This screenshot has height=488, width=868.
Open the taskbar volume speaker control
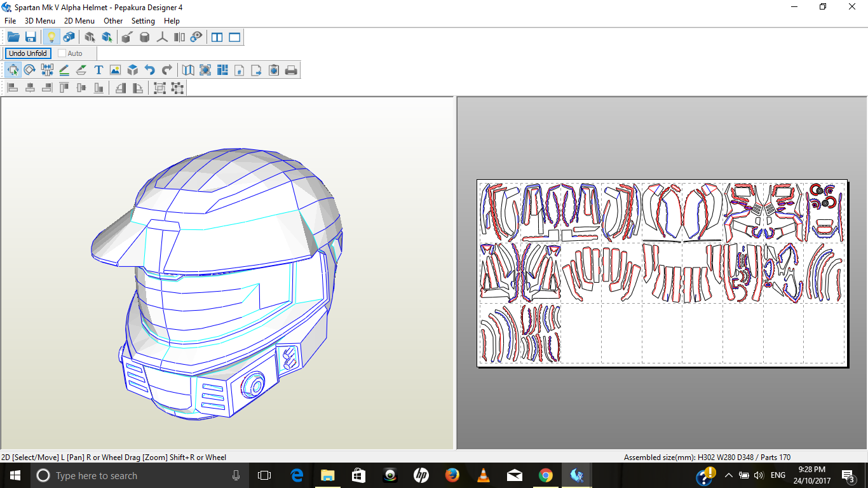[x=758, y=475]
